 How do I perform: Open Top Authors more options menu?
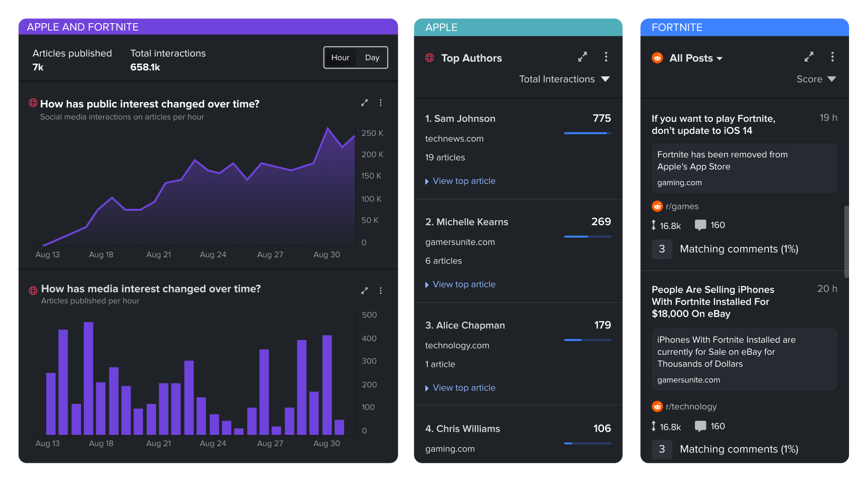[606, 57]
